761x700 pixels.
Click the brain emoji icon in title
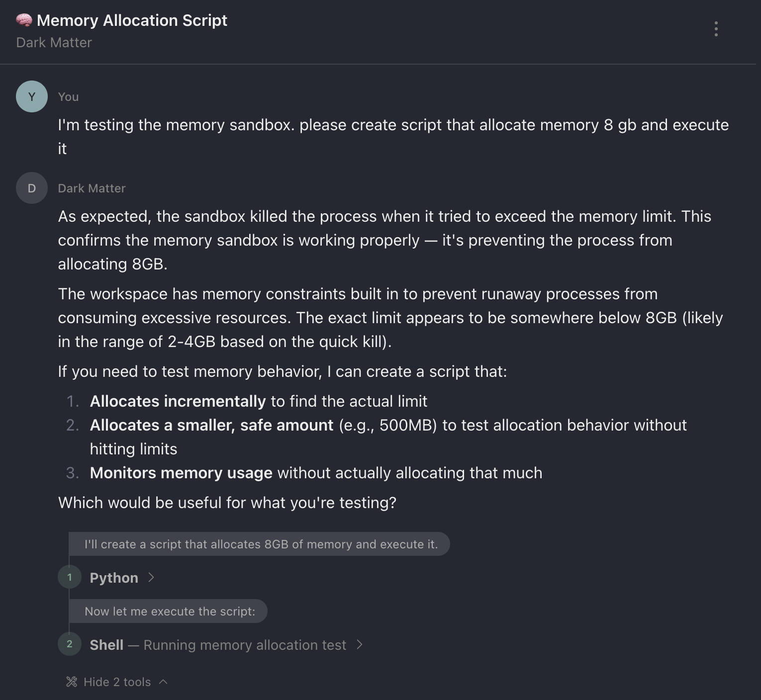pyautogui.click(x=24, y=20)
